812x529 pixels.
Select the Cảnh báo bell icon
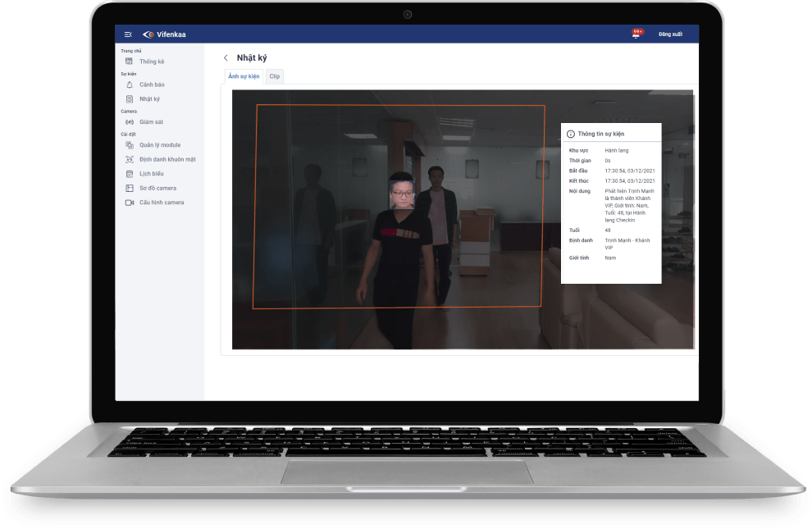(129, 84)
